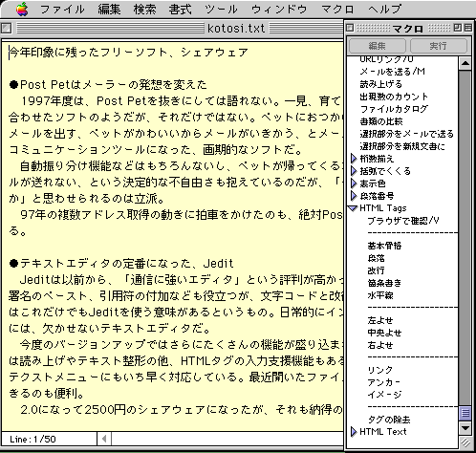
Task: Open the 書式 menu
Action: [x=181, y=9]
